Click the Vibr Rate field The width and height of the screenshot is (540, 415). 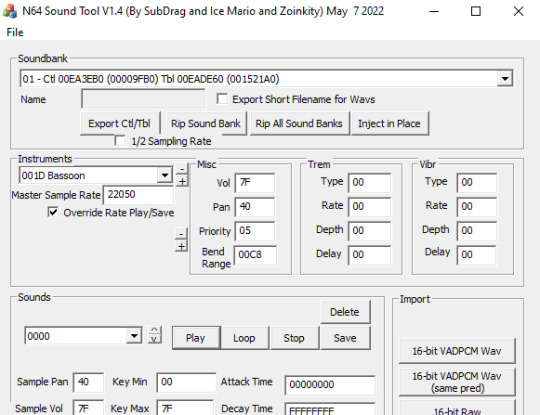[477, 206]
